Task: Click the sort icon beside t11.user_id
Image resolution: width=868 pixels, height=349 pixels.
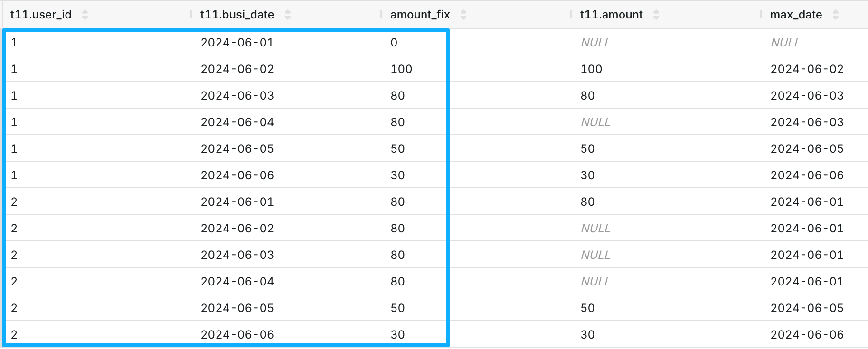Action: (85, 15)
